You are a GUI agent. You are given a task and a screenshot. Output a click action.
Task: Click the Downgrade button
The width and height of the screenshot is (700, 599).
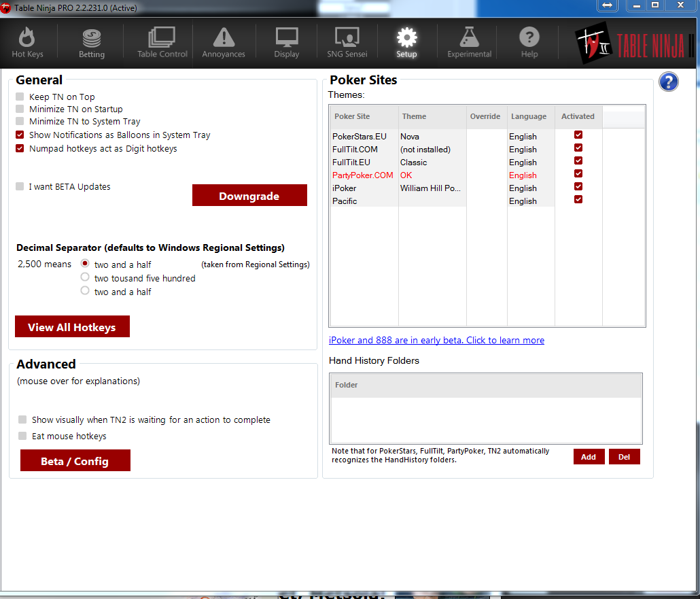[x=249, y=195]
